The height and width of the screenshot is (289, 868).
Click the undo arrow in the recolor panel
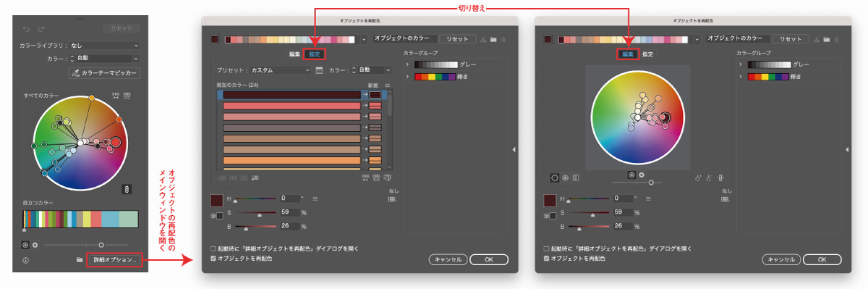(x=27, y=28)
